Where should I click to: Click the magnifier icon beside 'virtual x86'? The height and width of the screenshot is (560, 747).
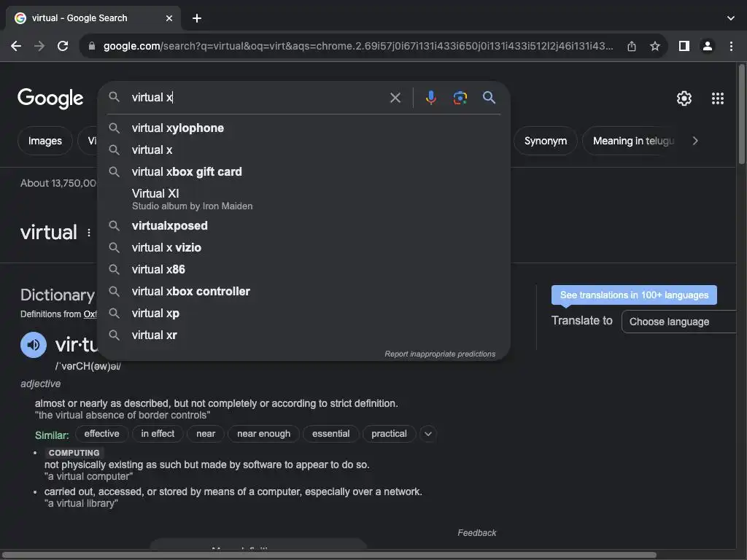114,269
